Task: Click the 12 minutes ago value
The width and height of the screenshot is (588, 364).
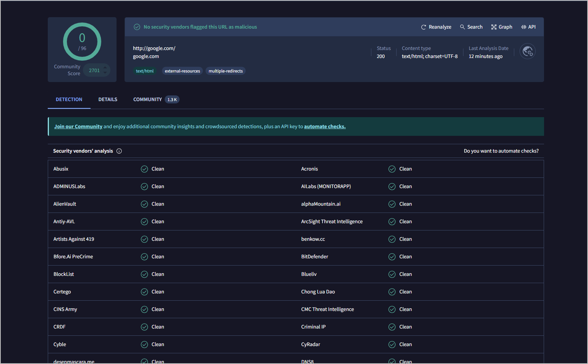Action: click(486, 56)
